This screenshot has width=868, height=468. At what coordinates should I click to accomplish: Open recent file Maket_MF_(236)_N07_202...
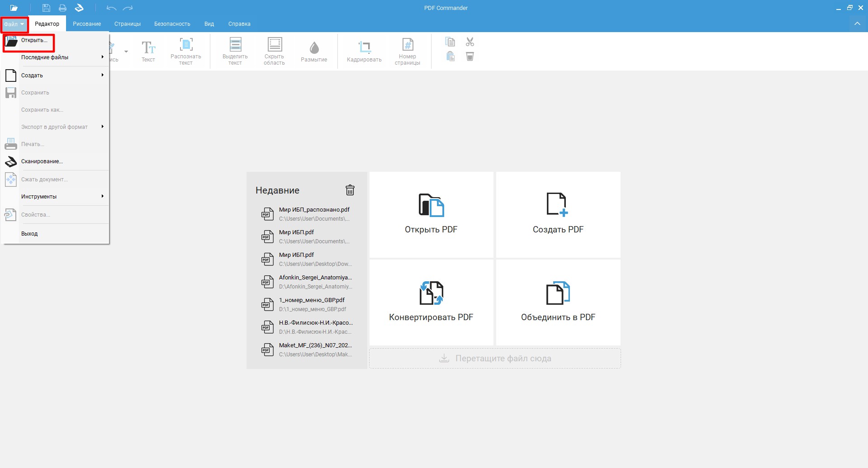click(307, 350)
